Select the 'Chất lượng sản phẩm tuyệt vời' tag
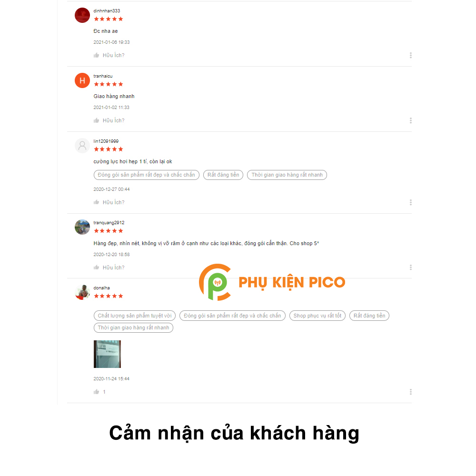Image resolution: width=476 pixels, height=476 pixels. [x=135, y=316]
